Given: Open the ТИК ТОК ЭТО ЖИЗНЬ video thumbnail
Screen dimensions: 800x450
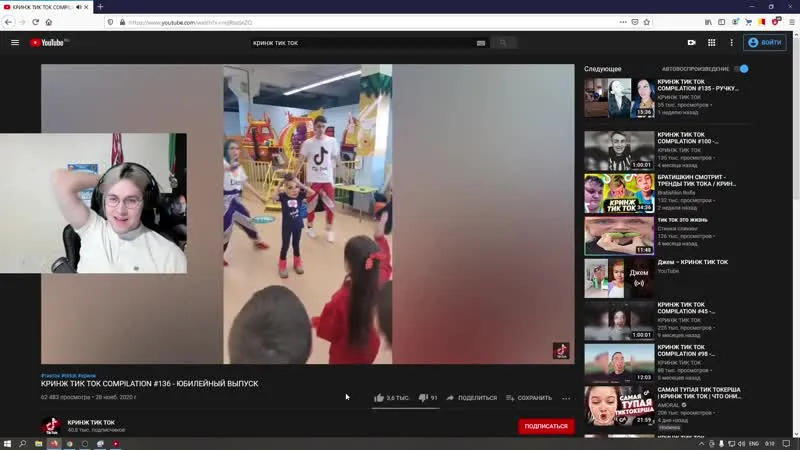Looking at the screenshot, I should tap(619, 236).
